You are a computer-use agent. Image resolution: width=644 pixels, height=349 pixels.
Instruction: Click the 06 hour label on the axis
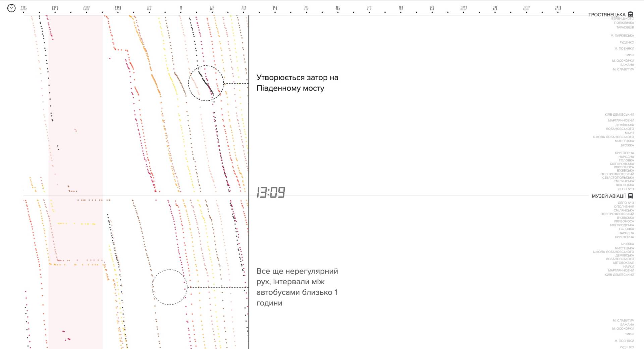click(x=23, y=8)
